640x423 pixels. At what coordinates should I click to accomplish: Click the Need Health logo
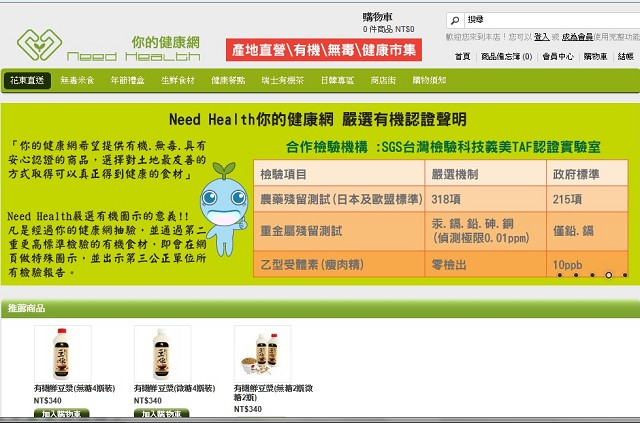[109, 45]
